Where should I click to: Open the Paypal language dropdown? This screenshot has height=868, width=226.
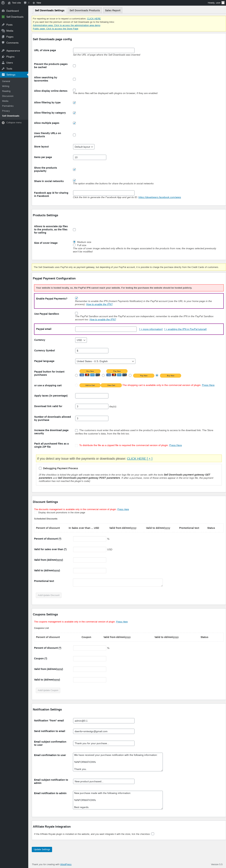(105, 362)
